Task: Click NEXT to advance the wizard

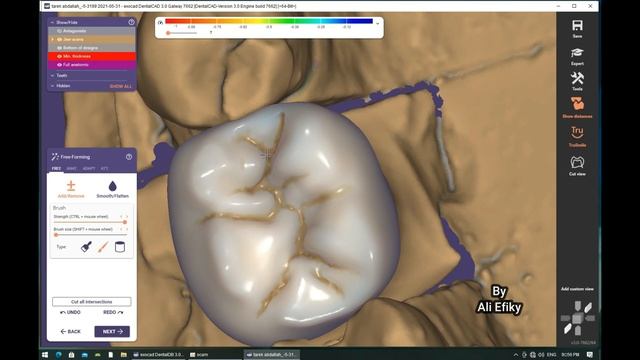Action: (x=112, y=331)
